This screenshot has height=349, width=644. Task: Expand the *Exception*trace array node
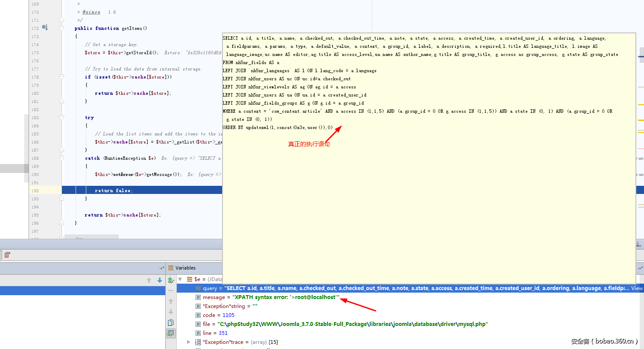[x=189, y=342]
